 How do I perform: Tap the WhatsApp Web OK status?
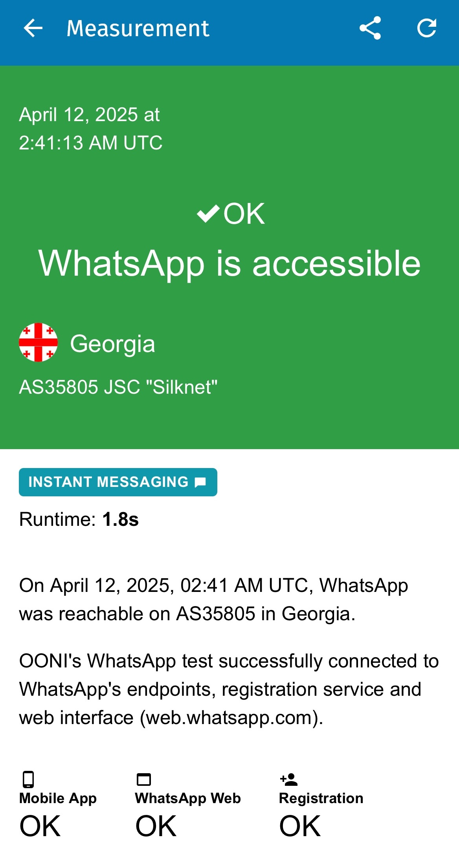(156, 826)
